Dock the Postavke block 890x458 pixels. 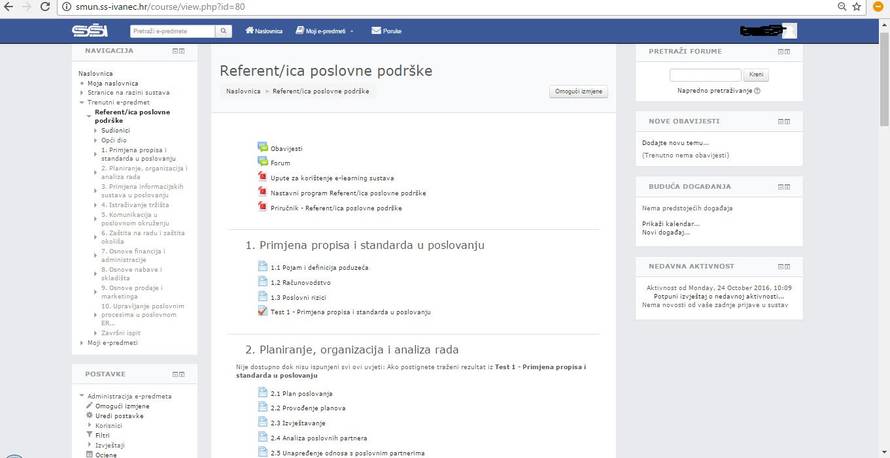(x=182, y=375)
